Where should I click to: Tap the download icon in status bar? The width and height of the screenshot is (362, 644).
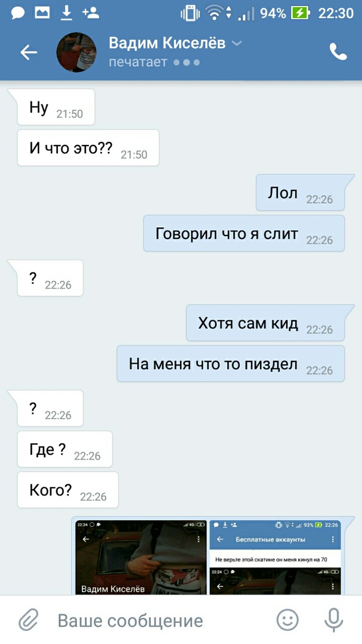point(66,14)
